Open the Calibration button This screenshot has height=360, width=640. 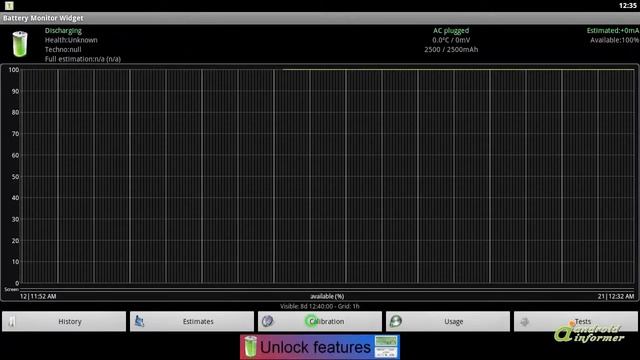click(x=320, y=322)
